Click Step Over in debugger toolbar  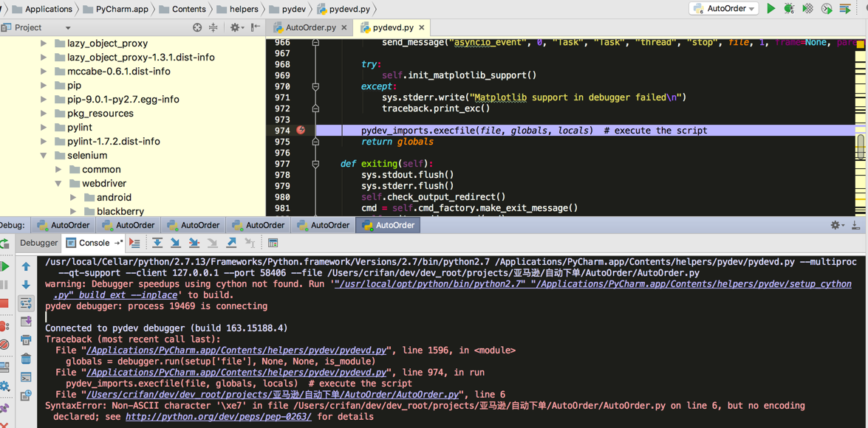point(157,243)
